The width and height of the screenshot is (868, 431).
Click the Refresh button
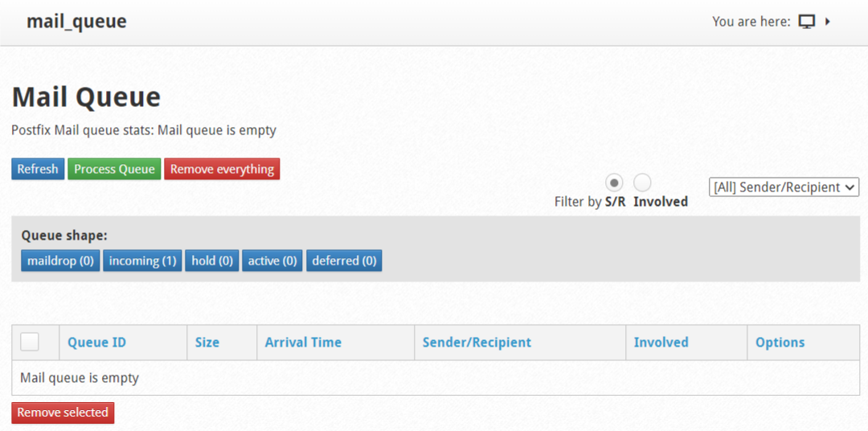tap(38, 169)
